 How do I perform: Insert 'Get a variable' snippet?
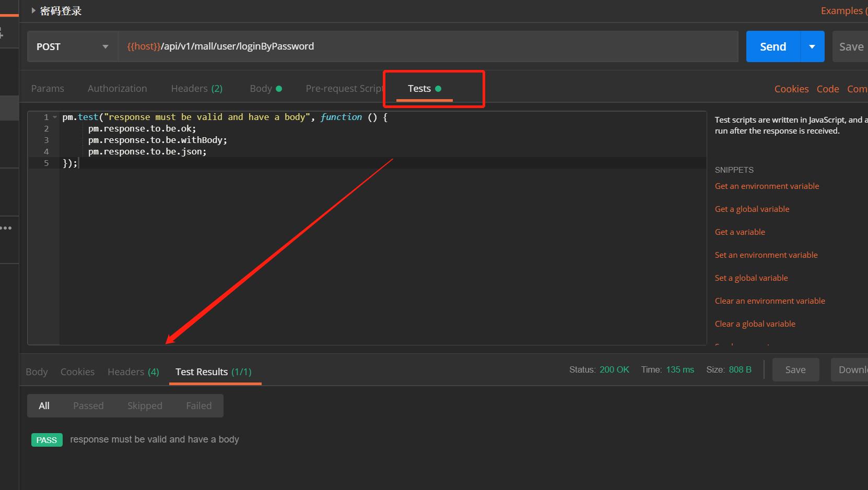[x=740, y=232]
